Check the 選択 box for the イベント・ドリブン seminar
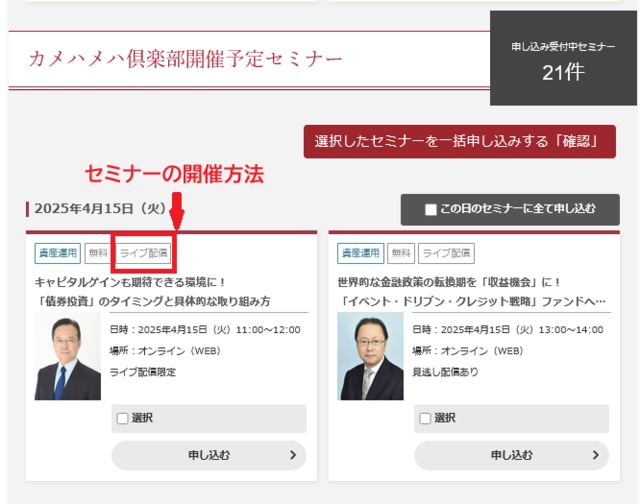The image size is (640, 504). pos(425,418)
